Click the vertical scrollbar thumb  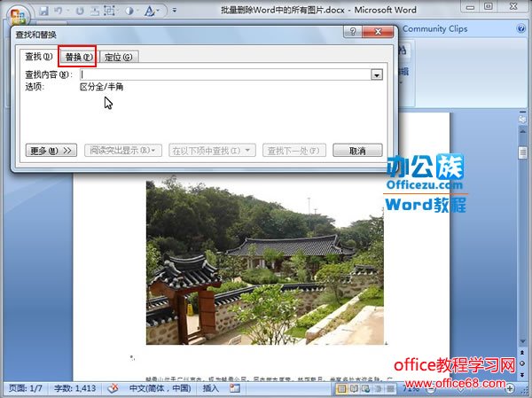522,152
